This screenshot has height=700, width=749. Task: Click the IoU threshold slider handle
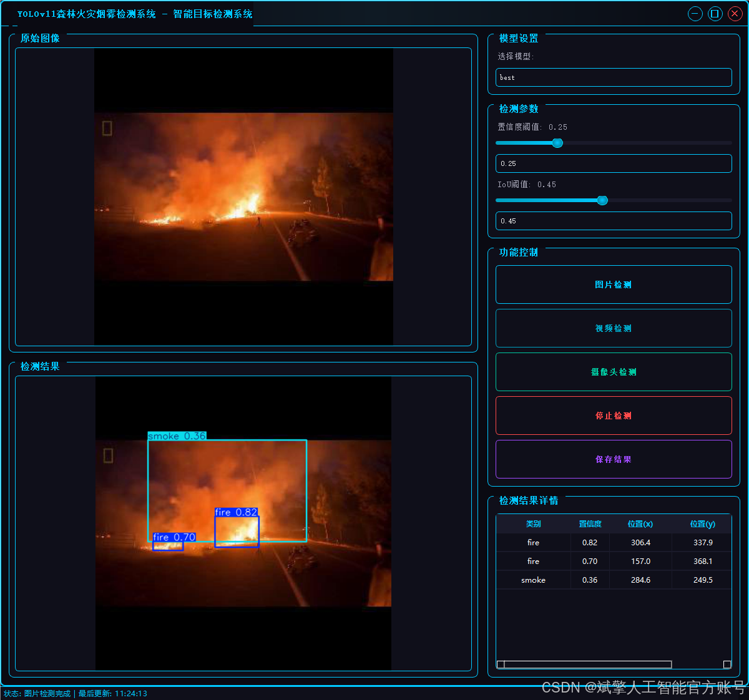(602, 200)
